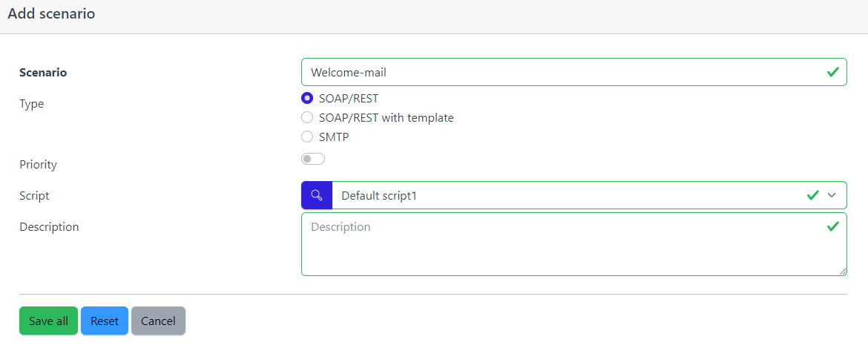
Task: Click green checkmark in Description box
Action: tap(832, 226)
